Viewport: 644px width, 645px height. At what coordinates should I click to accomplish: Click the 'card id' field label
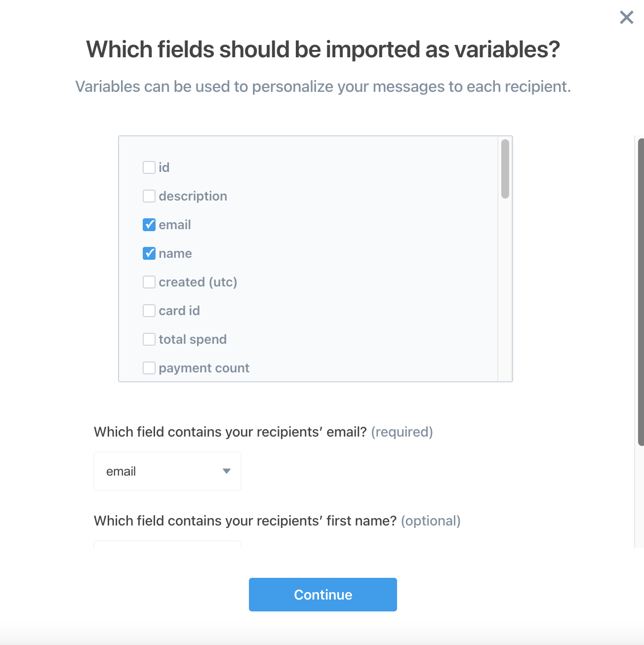[x=179, y=311]
